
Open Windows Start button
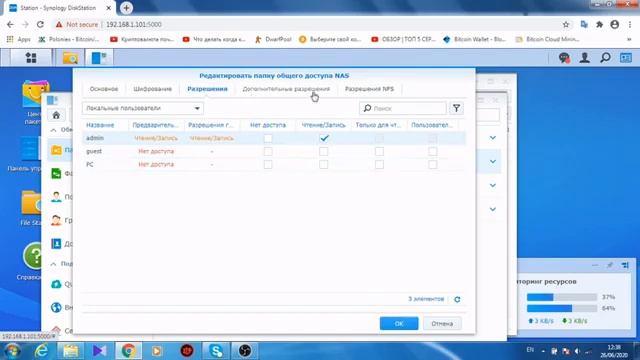click(12, 351)
